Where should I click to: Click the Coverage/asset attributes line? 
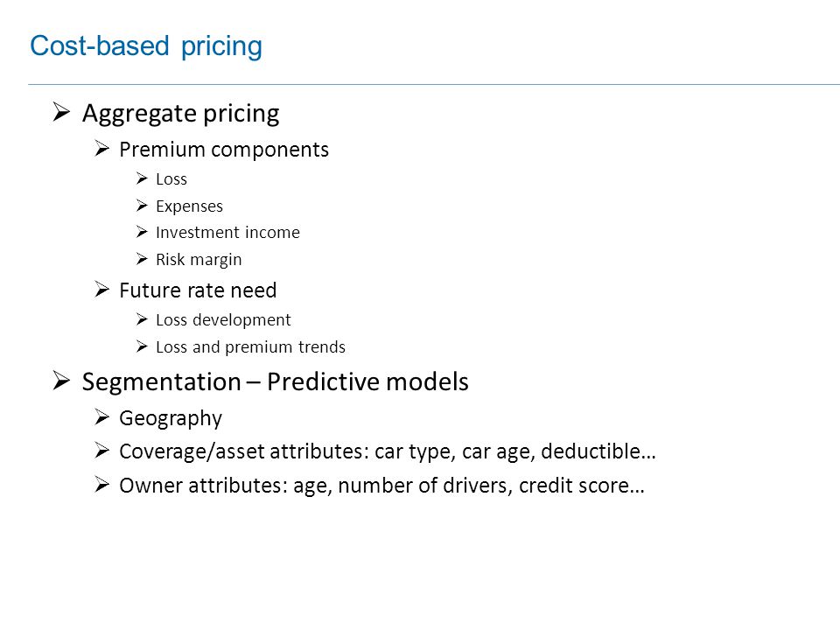pos(388,451)
